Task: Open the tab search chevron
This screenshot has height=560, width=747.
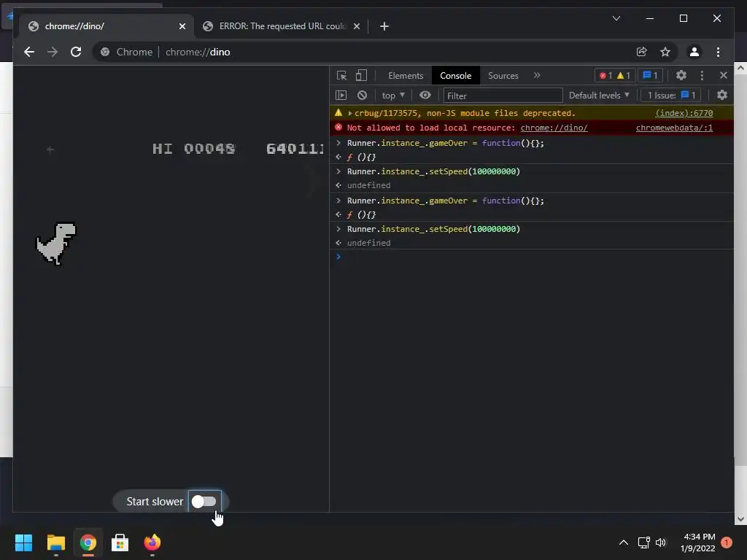Action: click(x=616, y=18)
